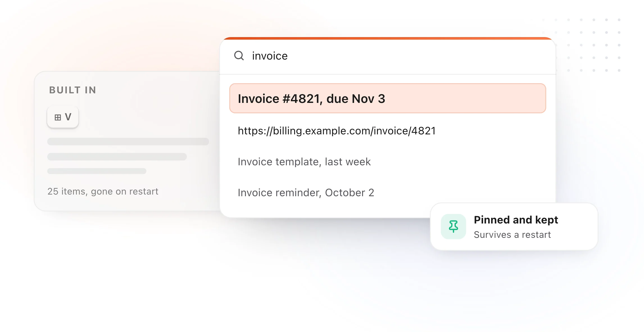Click the middle gray placeholder bar
The height and width of the screenshot is (332, 644).
click(x=117, y=157)
